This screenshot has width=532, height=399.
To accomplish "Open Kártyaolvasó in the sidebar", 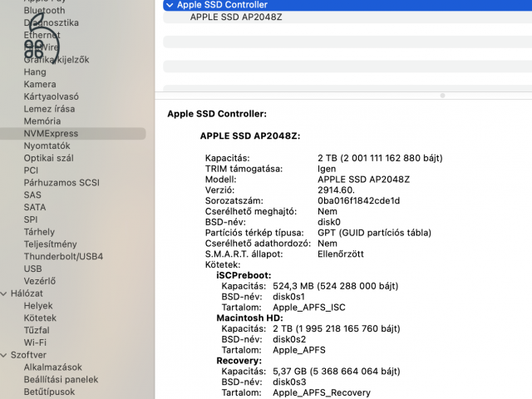I will pos(52,96).
